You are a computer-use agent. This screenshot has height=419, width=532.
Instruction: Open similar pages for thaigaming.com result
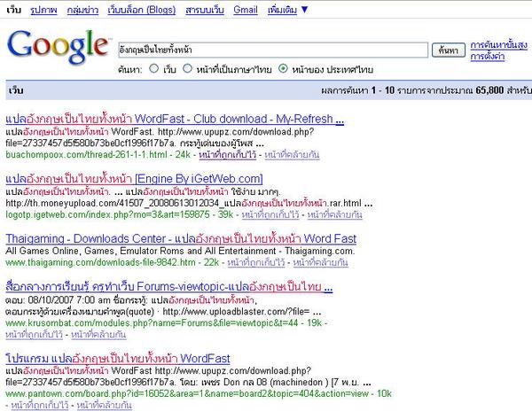321,263
